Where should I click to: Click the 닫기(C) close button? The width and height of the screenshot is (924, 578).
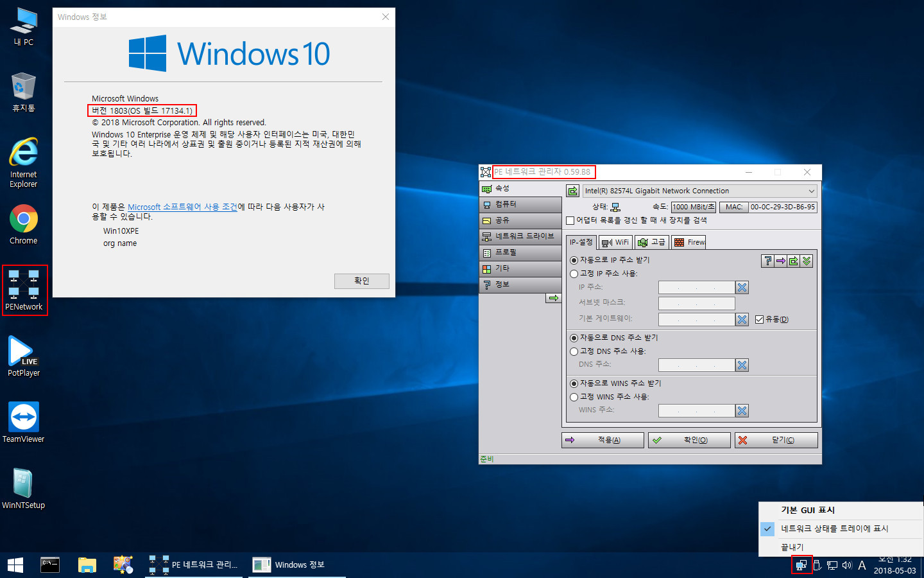point(776,440)
